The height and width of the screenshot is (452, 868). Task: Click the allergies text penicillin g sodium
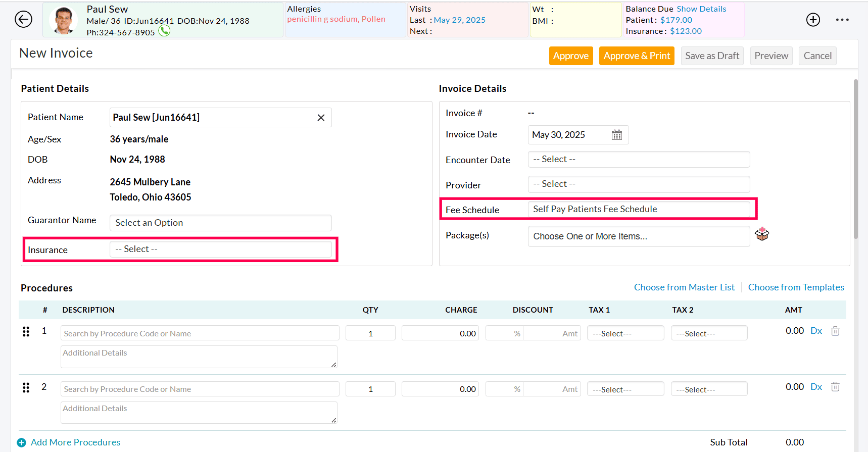[x=323, y=19]
